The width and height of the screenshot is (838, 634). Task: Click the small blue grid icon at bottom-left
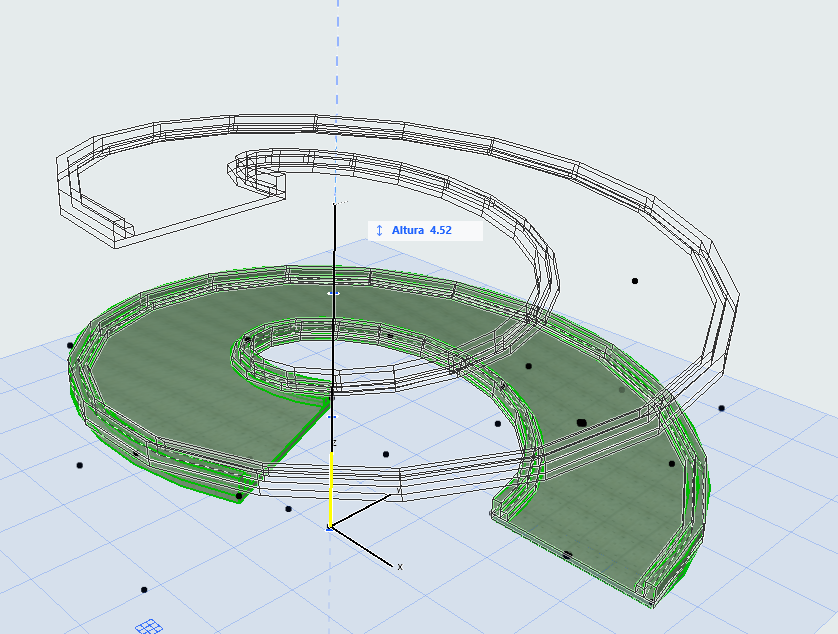click(149, 625)
